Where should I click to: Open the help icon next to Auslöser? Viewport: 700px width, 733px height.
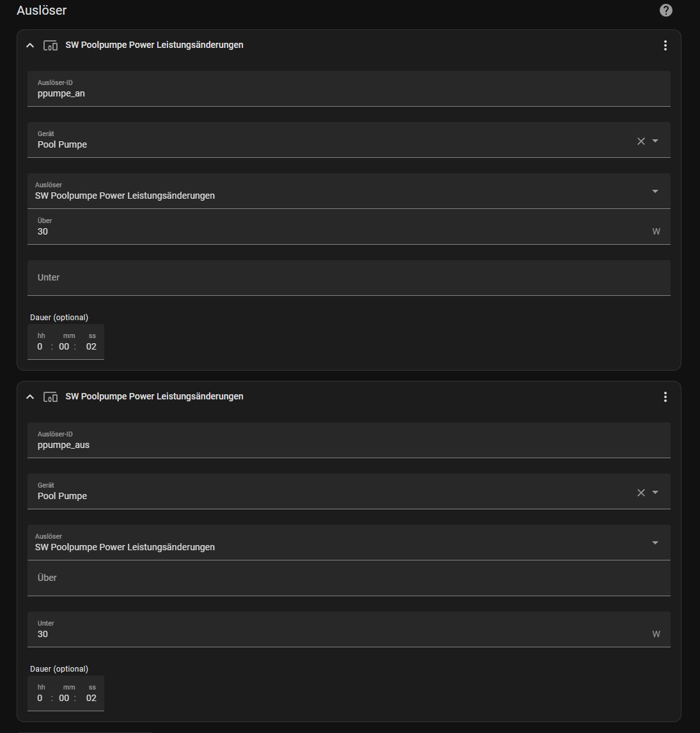point(665,10)
